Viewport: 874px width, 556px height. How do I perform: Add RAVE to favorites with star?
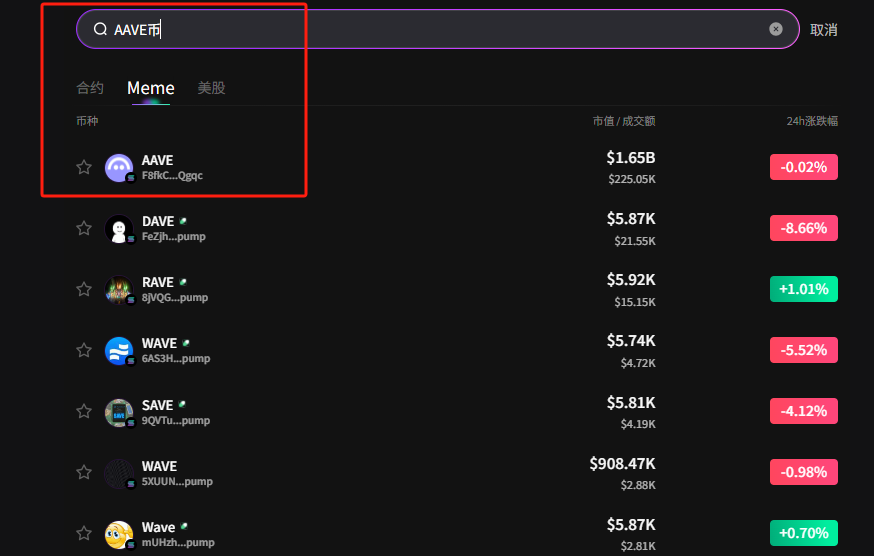[84, 289]
